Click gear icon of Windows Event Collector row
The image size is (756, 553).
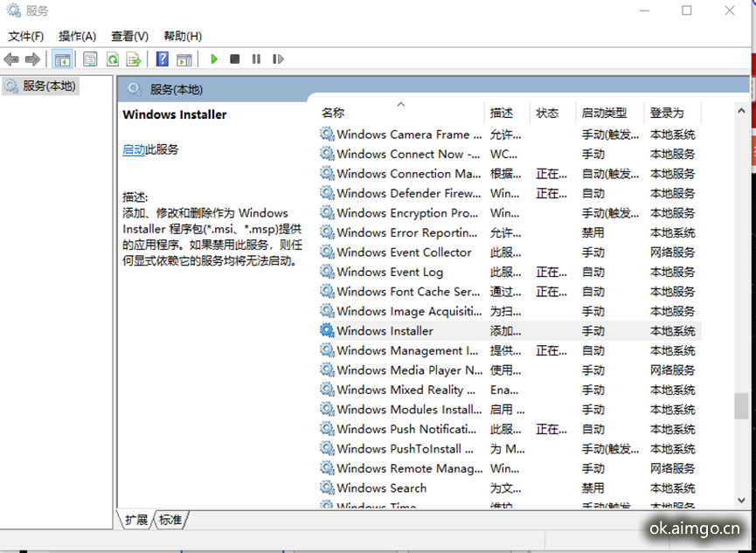tap(328, 252)
